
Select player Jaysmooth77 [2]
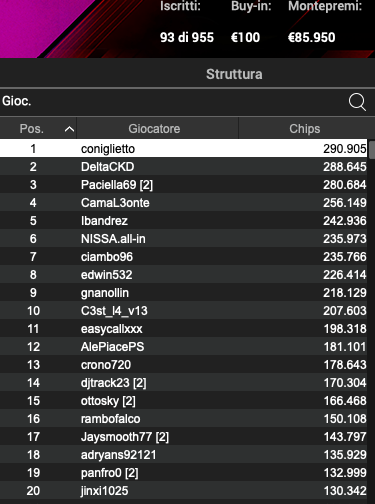pos(125,437)
